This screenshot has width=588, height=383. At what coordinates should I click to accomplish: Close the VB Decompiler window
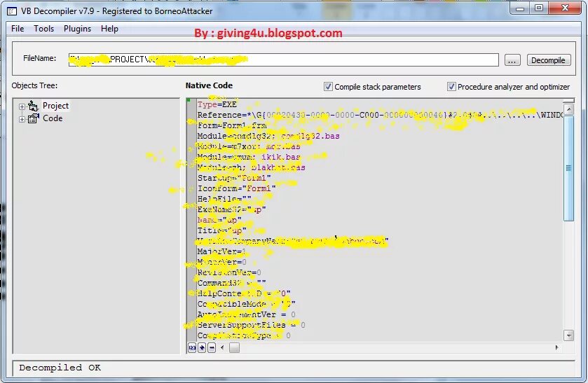coord(566,8)
